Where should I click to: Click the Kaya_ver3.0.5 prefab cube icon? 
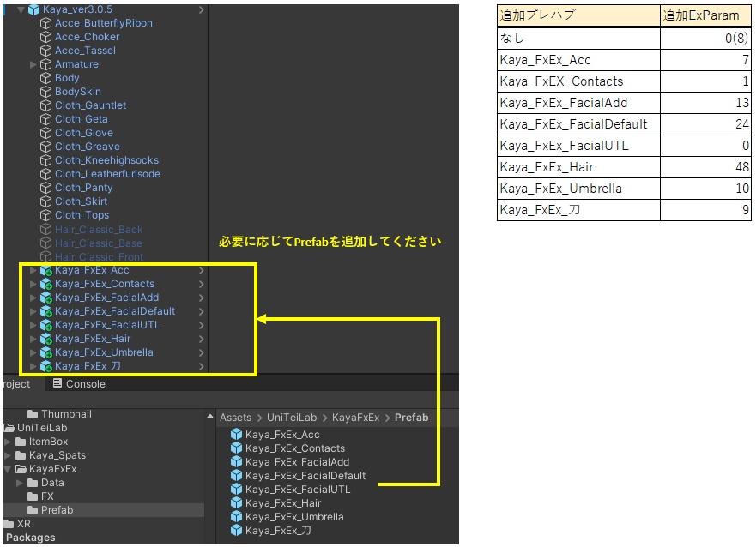click(33, 9)
